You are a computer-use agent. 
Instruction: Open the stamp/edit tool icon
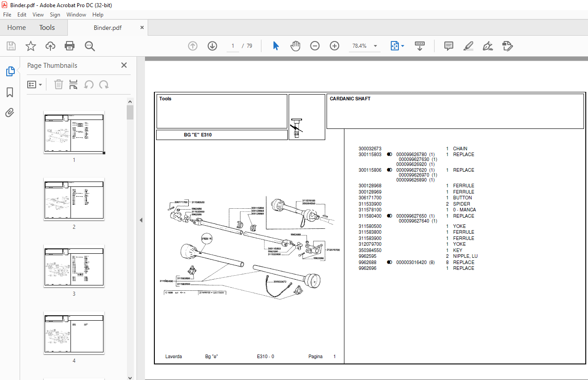508,46
